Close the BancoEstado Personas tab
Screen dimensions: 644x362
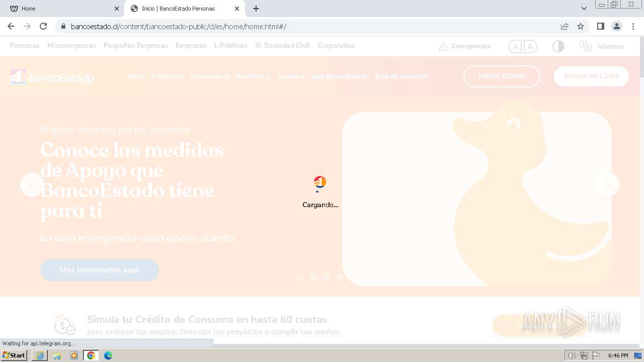coord(237,9)
